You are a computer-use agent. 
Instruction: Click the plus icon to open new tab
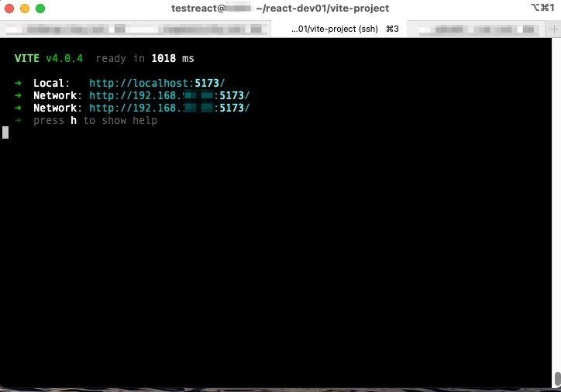pos(553,29)
